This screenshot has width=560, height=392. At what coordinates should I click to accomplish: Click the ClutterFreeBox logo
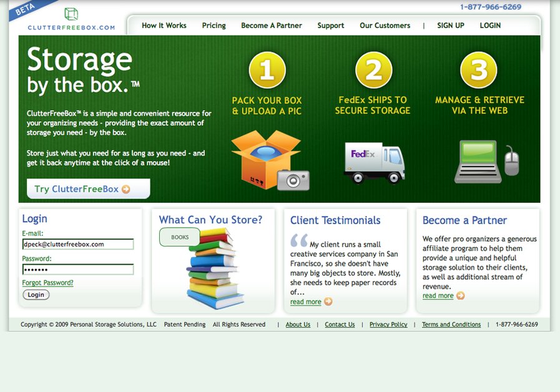click(x=70, y=20)
